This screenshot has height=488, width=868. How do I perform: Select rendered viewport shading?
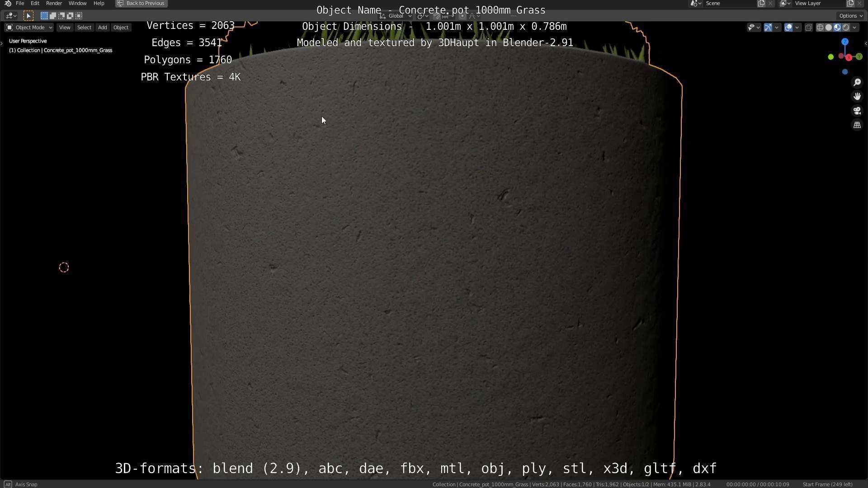click(x=846, y=28)
